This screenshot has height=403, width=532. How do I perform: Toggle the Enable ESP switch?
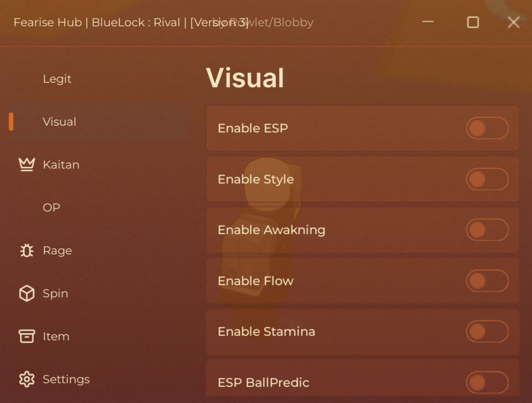click(x=487, y=128)
